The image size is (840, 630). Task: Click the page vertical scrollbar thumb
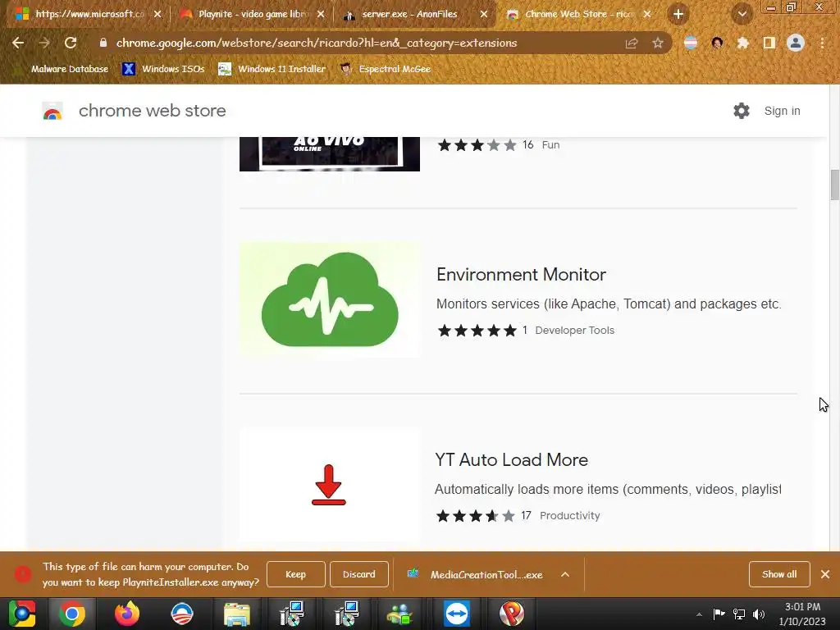point(834,185)
